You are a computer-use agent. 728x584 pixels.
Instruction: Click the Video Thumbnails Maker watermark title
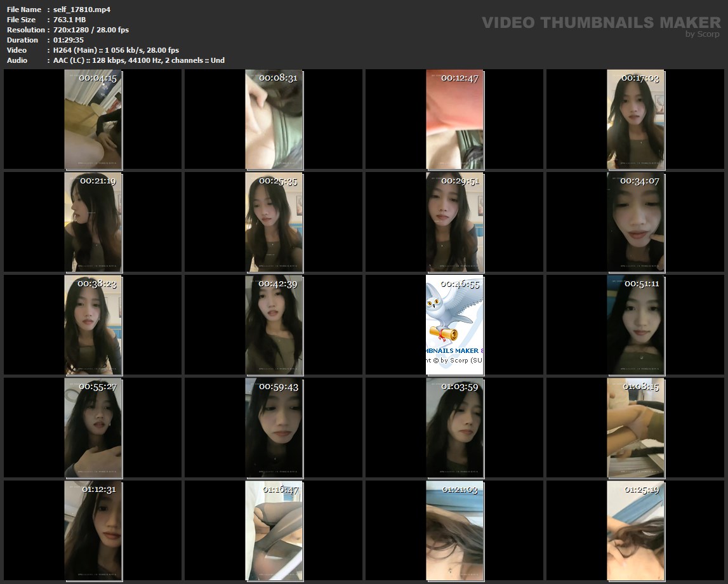pos(600,23)
